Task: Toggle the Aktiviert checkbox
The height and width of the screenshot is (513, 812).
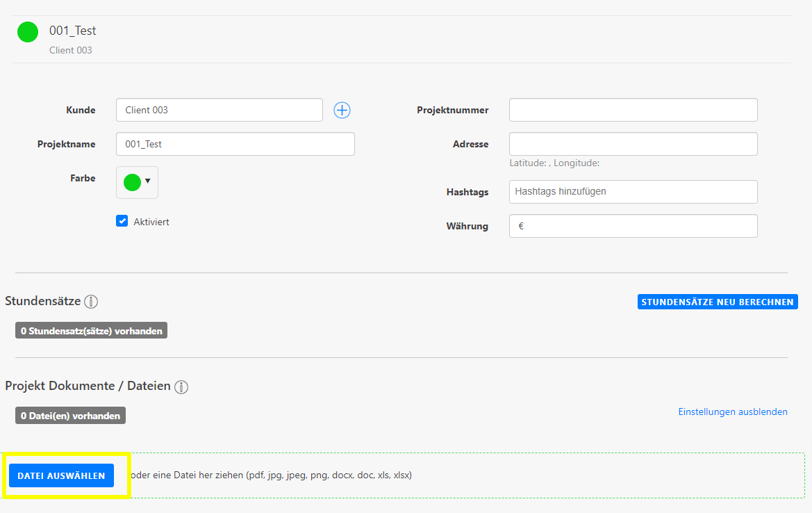Action: point(122,222)
